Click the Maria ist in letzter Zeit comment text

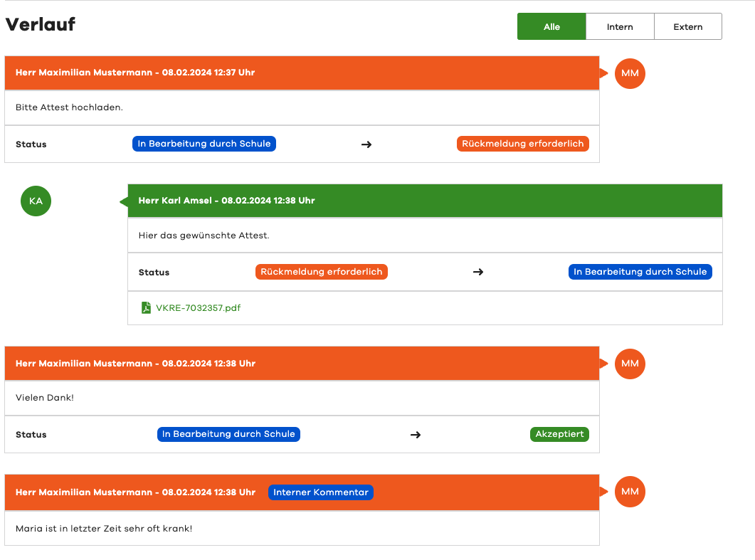coord(104,529)
